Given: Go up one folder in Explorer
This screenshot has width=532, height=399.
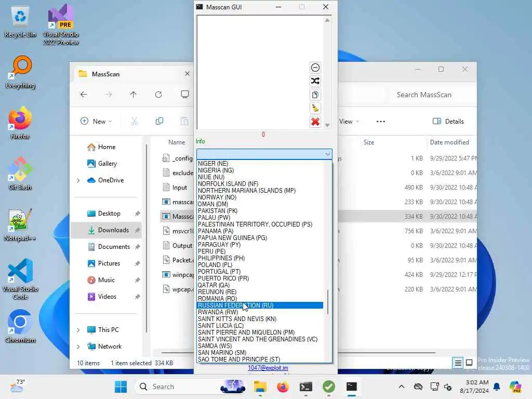Looking at the screenshot, I should tap(134, 95).
